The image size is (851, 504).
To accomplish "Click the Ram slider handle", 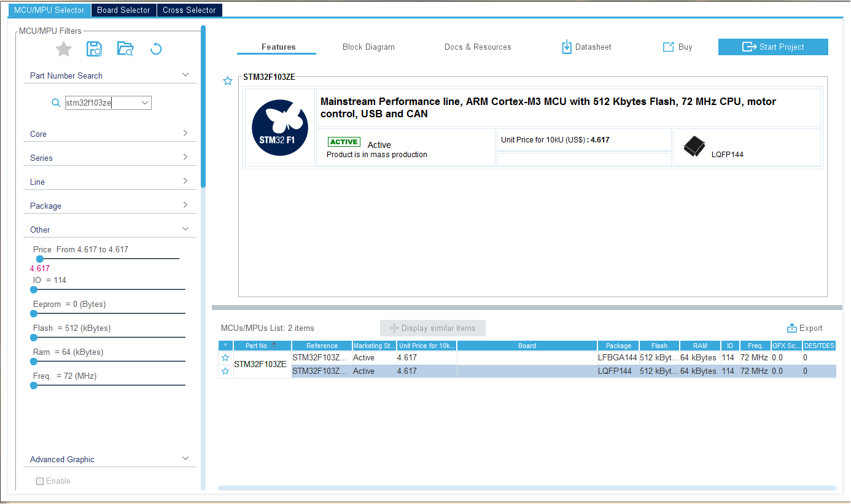I will (x=34, y=361).
